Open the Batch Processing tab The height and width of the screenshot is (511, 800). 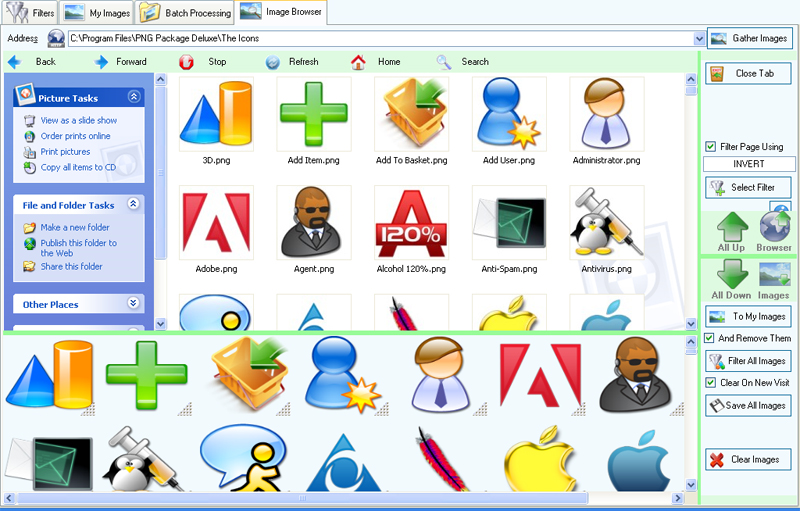185,13
